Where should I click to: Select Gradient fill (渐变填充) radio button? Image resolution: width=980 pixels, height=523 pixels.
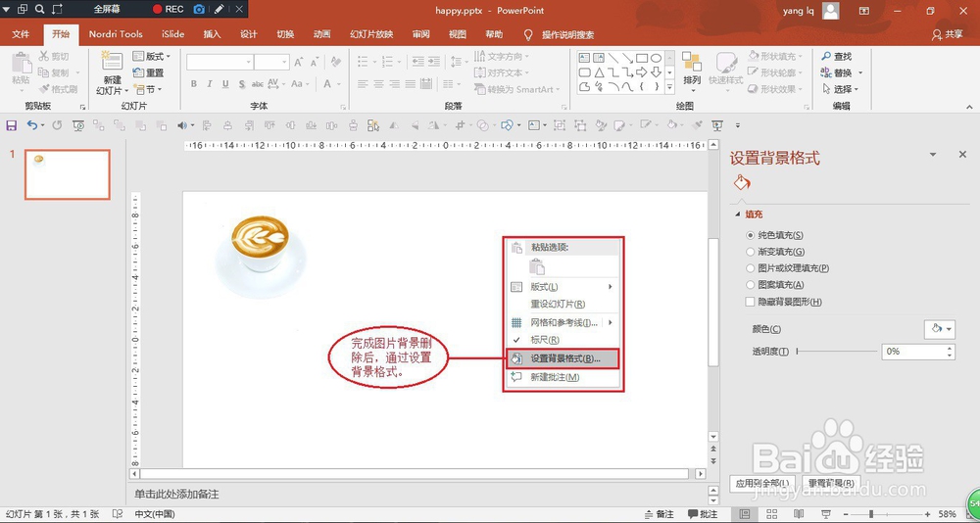point(751,252)
